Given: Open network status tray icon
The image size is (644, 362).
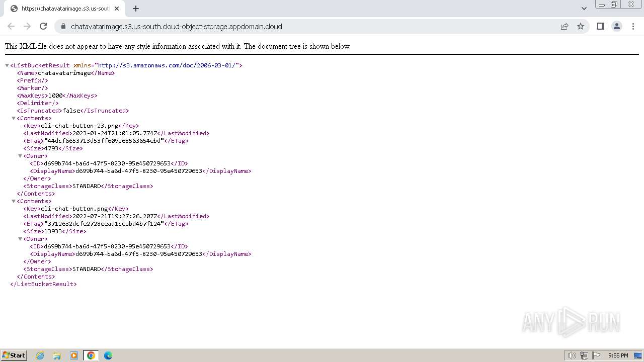Looking at the screenshot, I should coord(584,355).
